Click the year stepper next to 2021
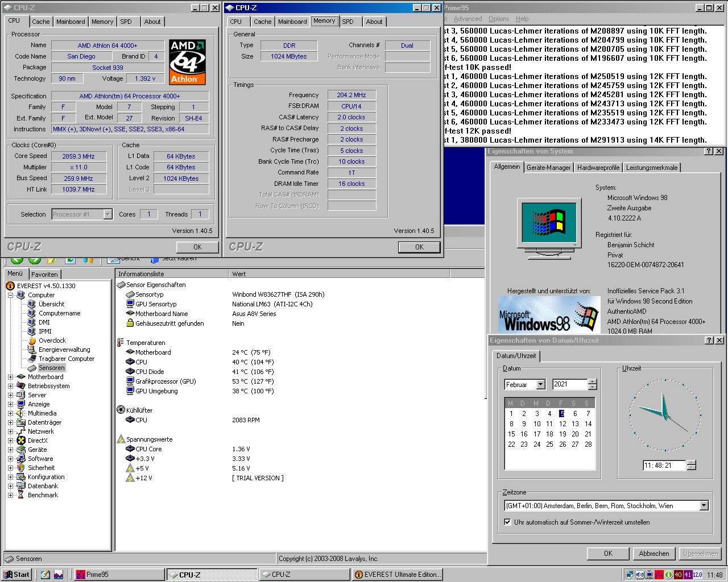This screenshot has width=728, height=582. 592,385
